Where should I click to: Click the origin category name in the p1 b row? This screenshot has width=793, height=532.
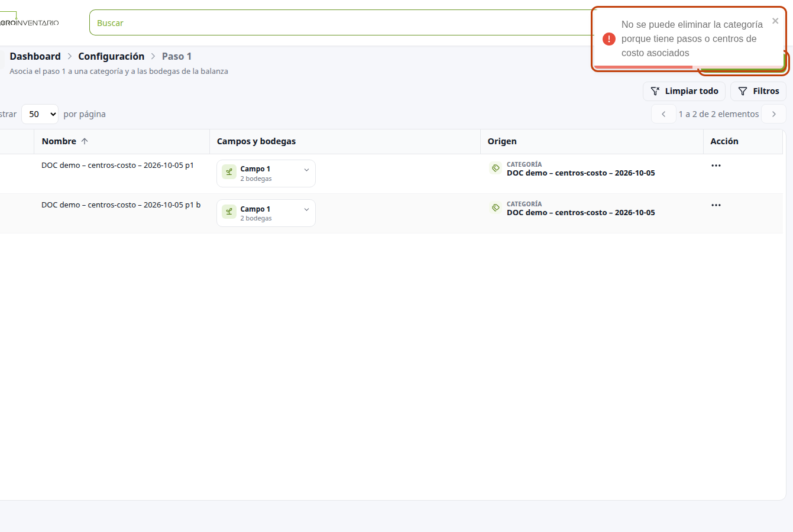pos(581,213)
